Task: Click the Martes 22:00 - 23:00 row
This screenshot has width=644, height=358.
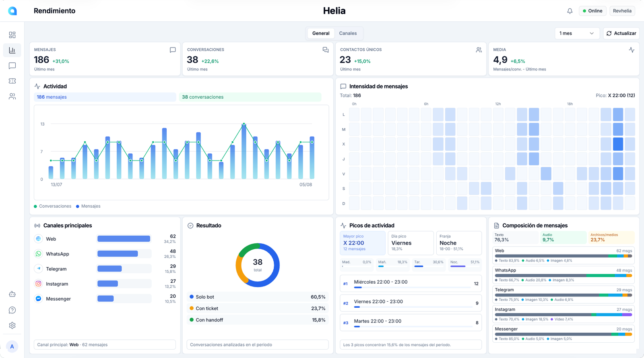Action: coord(411,323)
